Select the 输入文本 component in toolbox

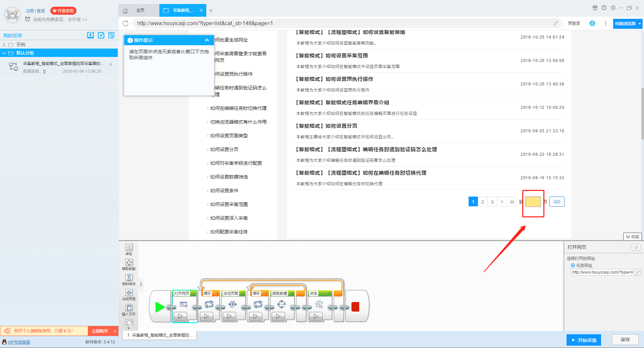[x=129, y=309]
